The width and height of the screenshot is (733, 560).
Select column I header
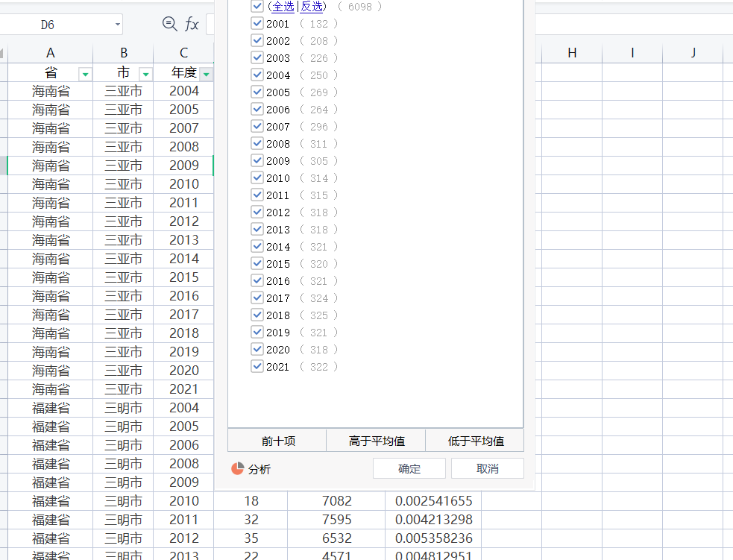coord(632,53)
